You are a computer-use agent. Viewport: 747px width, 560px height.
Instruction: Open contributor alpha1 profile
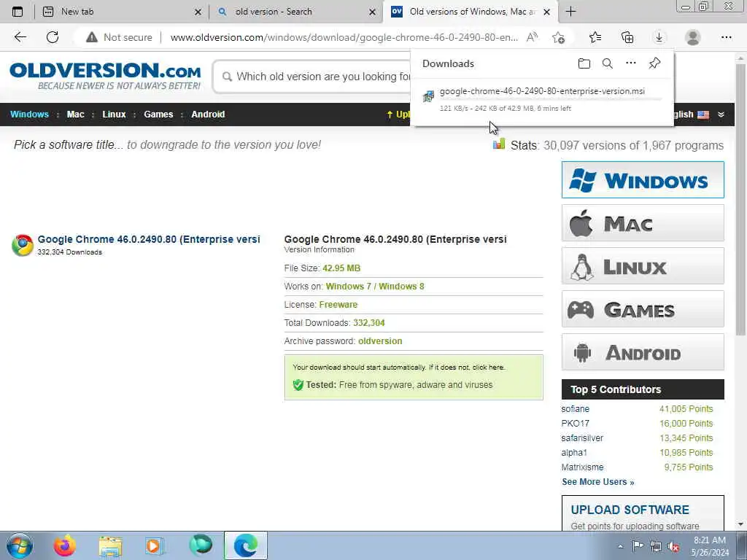(574, 452)
